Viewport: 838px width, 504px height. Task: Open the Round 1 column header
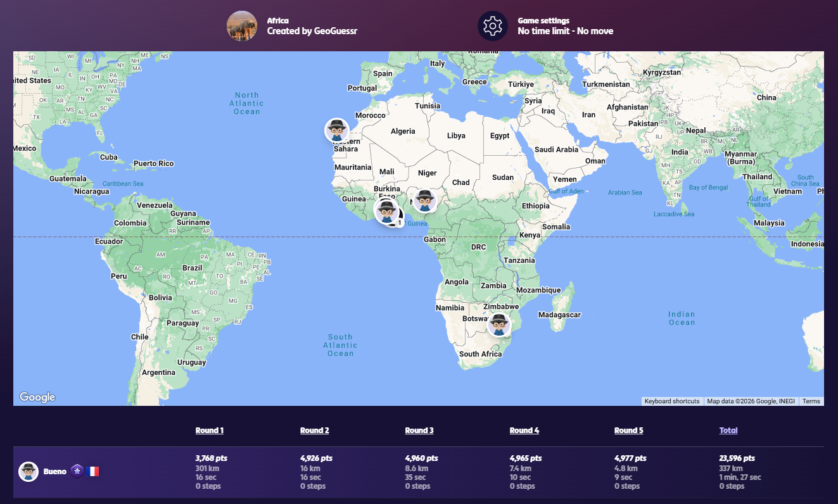click(209, 431)
